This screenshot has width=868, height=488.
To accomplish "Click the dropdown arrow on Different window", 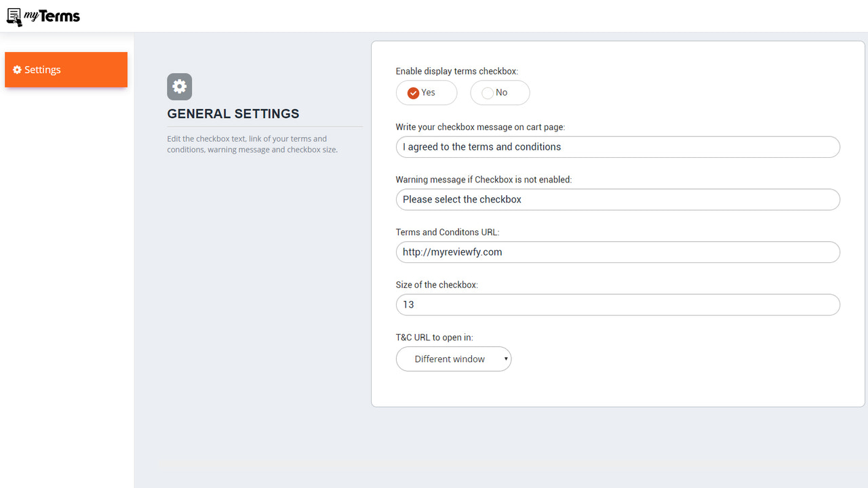I will [506, 359].
